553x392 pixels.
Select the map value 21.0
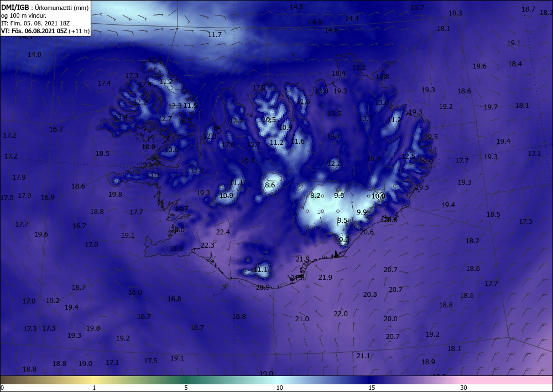click(302, 318)
